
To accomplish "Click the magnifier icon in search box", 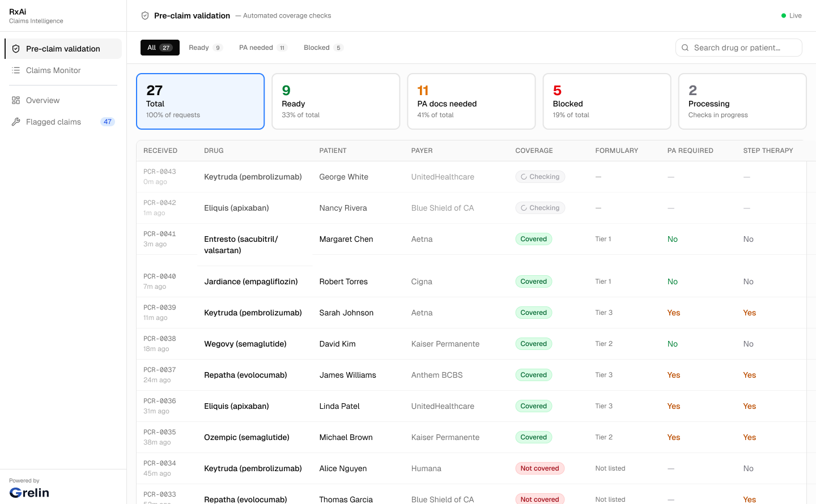I will click(685, 48).
